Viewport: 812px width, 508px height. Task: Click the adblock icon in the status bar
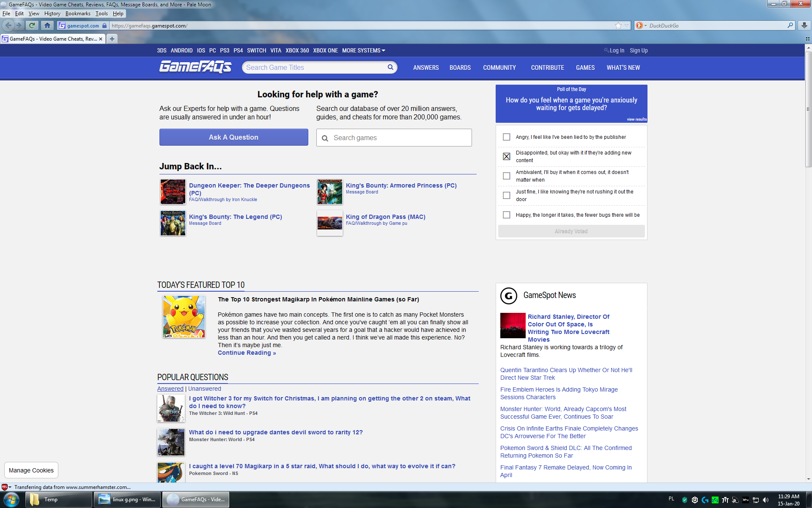click(x=5, y=487)
